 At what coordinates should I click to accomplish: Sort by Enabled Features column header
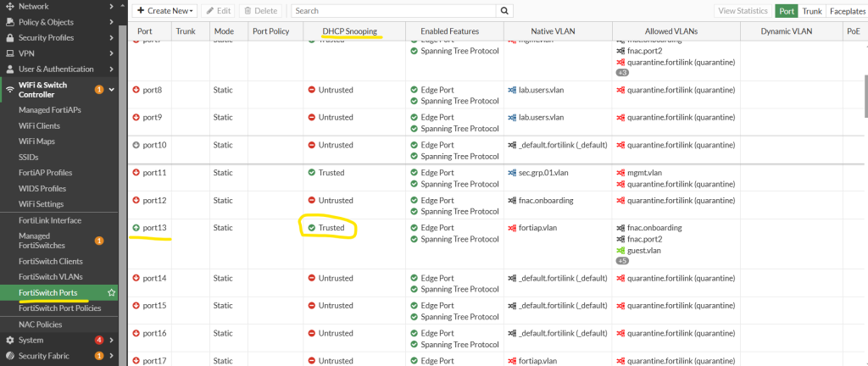click(449, 31)
